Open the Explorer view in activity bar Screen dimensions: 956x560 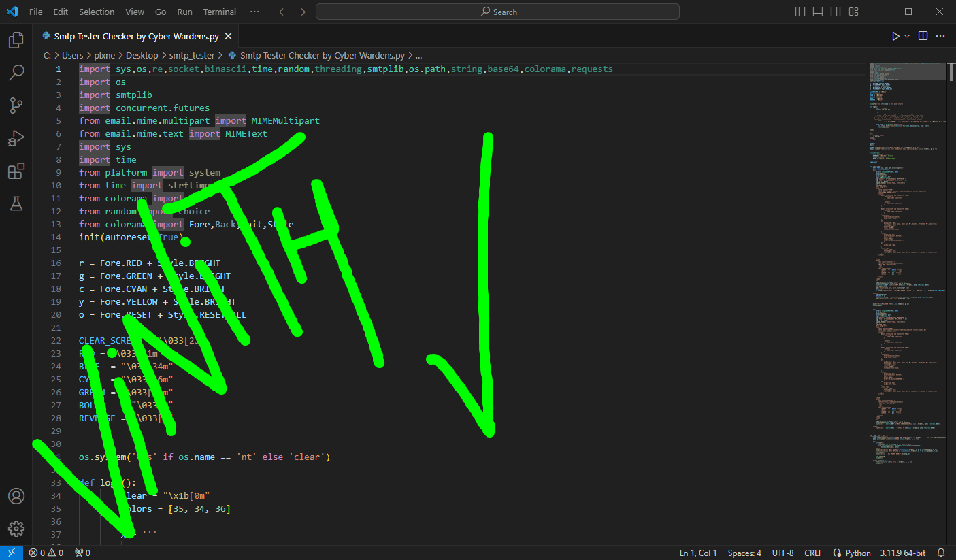(x=16, y=41)
